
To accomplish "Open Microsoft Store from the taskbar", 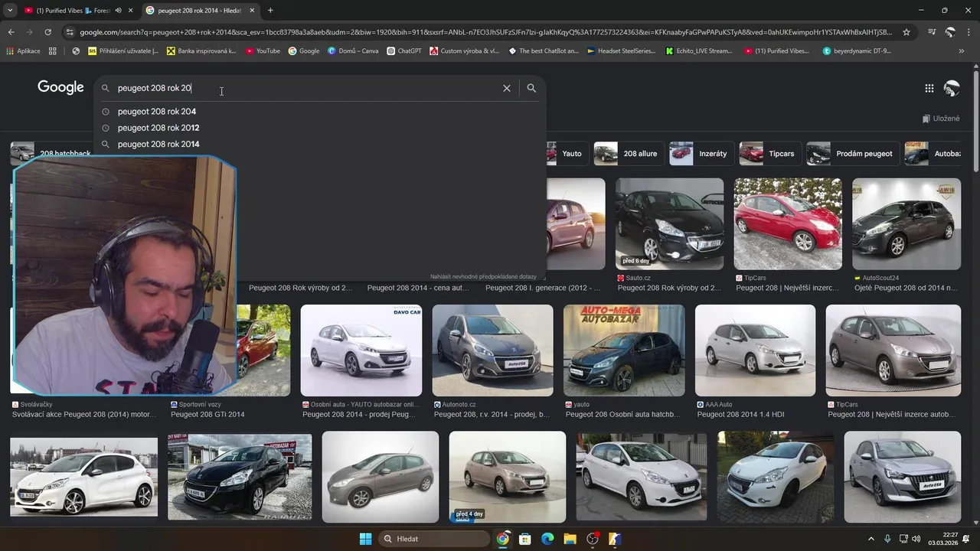I will click(x=524, y=539).
